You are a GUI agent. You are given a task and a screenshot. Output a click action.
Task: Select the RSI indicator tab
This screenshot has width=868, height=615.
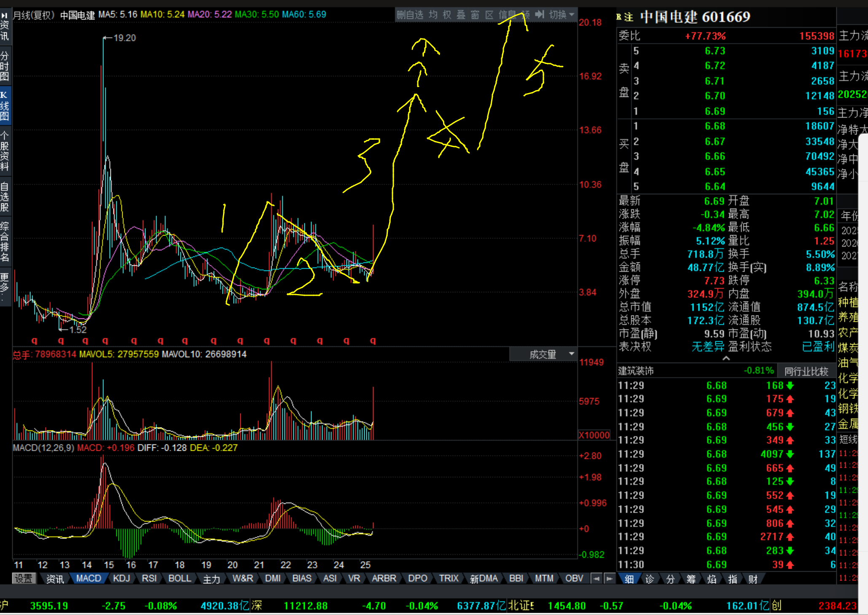[149, 578]
